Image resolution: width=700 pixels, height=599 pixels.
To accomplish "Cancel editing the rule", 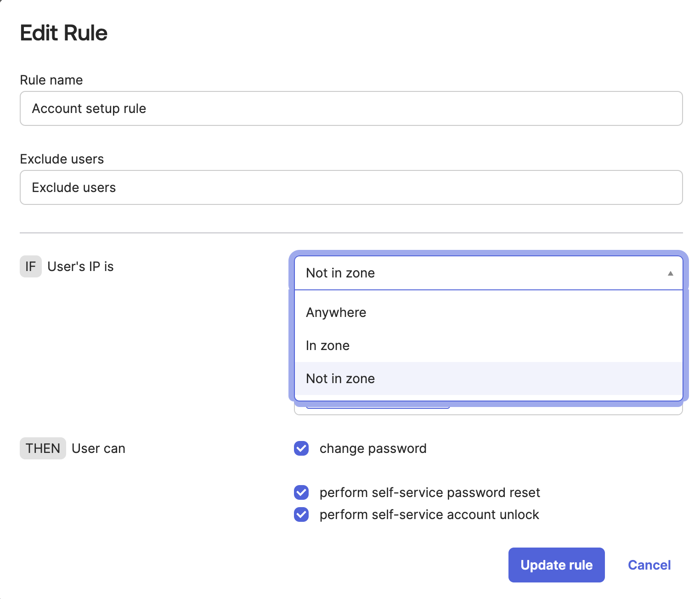I will (649, 565).
